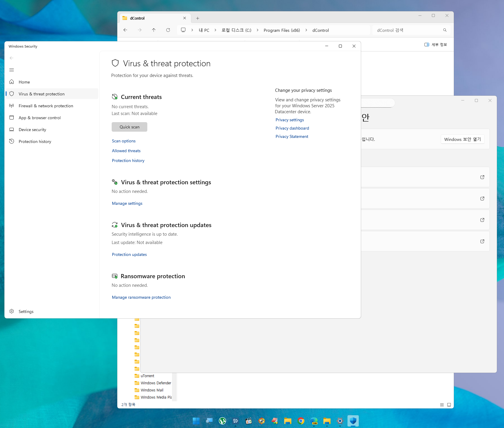Open the eye viewer app from taskbar
Screen dimensions: 504x428
(262, 421)
